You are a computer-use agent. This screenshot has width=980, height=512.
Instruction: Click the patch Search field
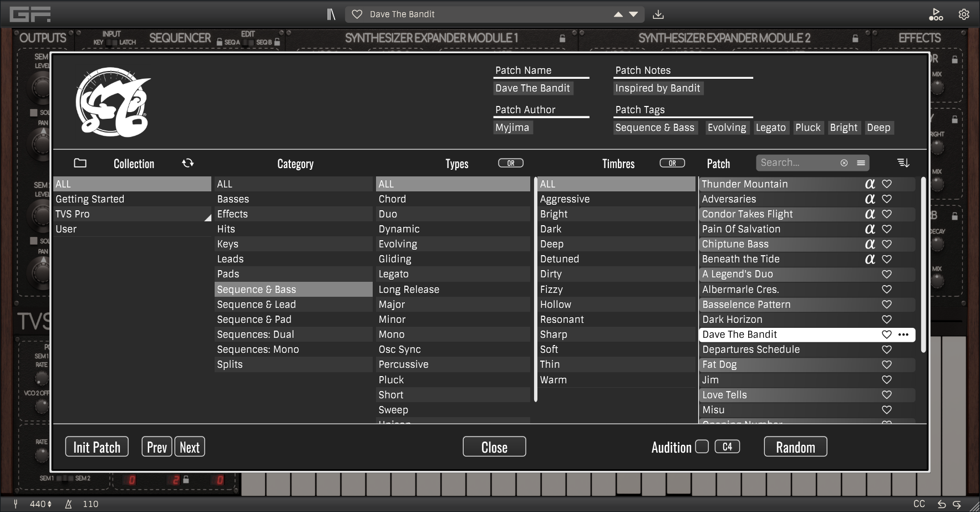pyautogui.click(x=796, y=163)
